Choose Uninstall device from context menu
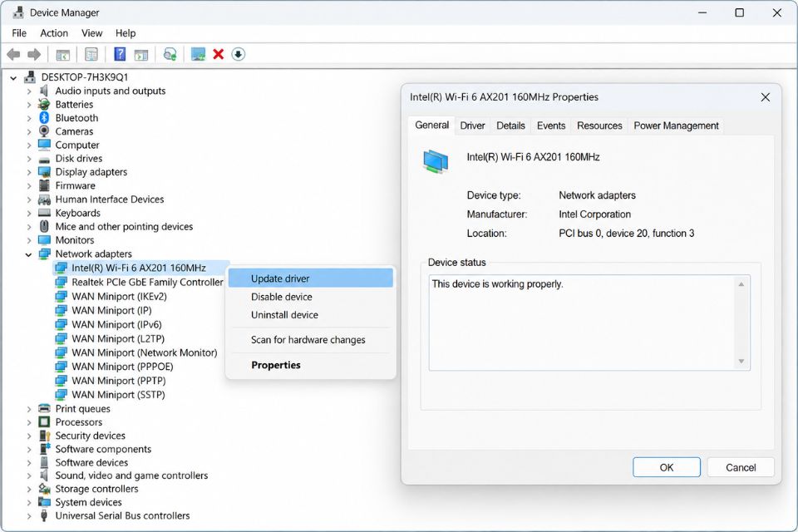The height and width of the screenshot is (532, 798). [310, 315]
